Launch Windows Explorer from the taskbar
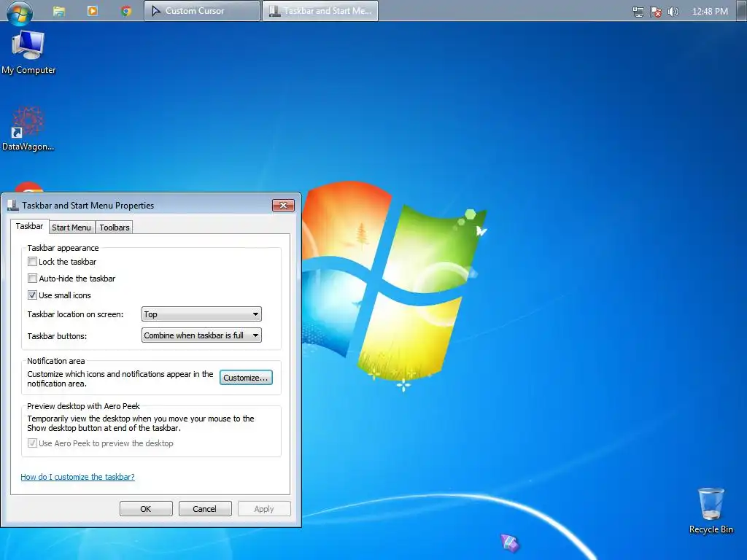This screenshot has width=747, height=560. click(x=58, y=11)
